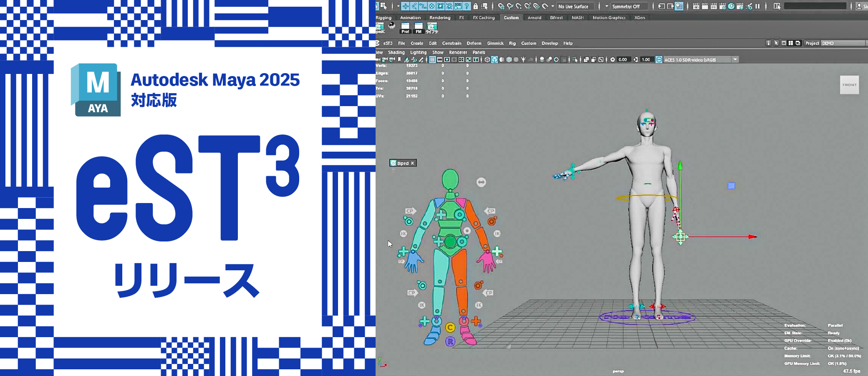
Task: Open the No Live Surface dropdown
Action: [x=574, y=6]
